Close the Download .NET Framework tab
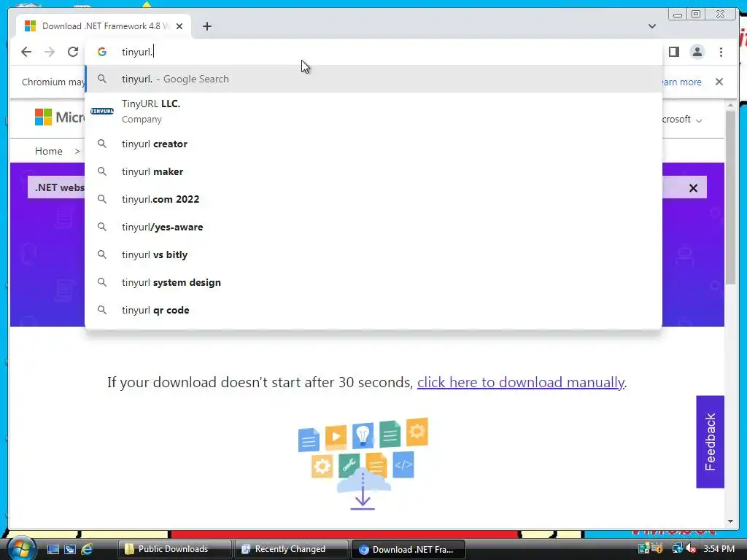This screenshot has width=747, height=560. click(179, 26)
